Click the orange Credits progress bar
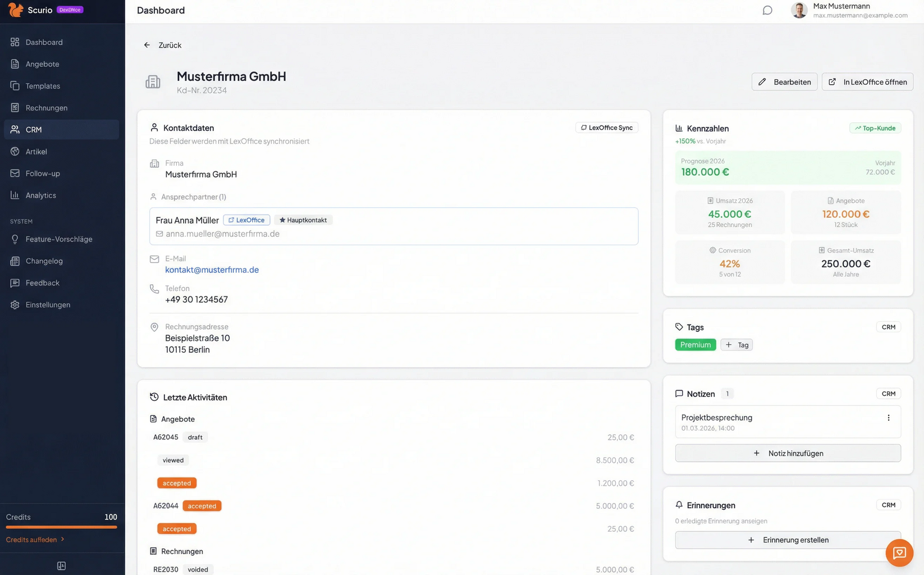The width and height of the screenshot is (924, 575). point(61,527)
